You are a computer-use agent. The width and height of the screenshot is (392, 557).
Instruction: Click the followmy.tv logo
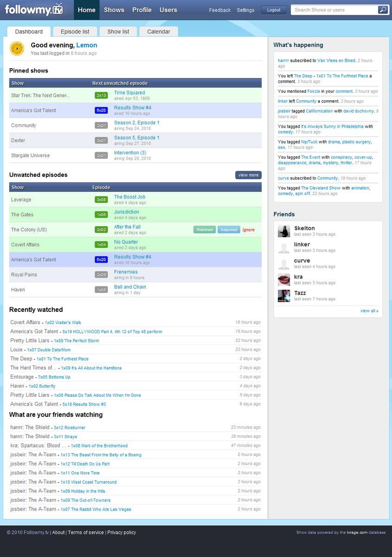click(33, 9)
